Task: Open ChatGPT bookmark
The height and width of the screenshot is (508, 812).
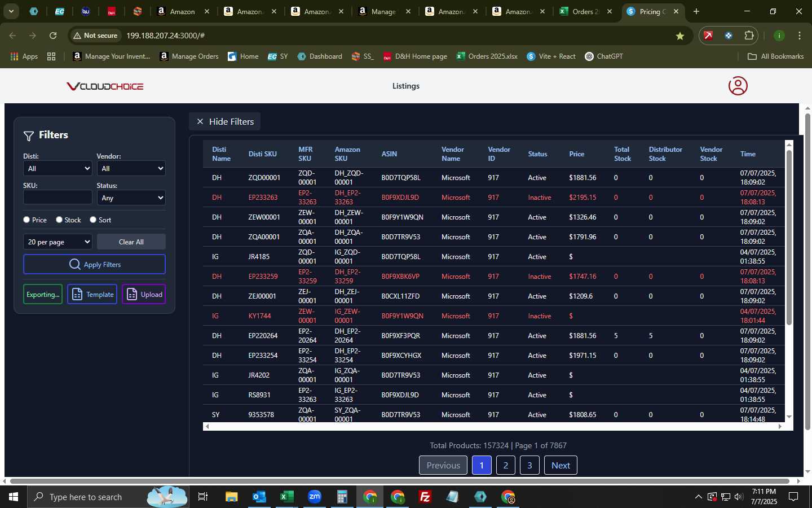Action: click(x=604, y=56)
